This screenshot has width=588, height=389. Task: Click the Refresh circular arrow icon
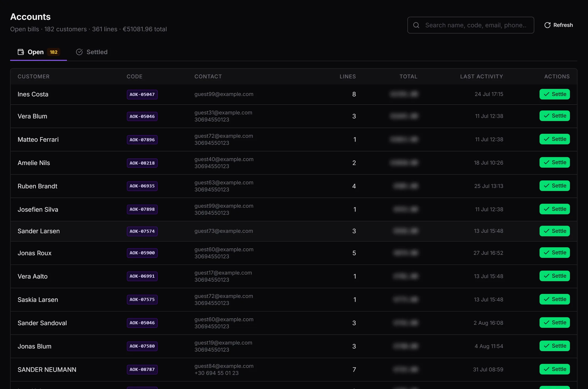click(547, 25)
